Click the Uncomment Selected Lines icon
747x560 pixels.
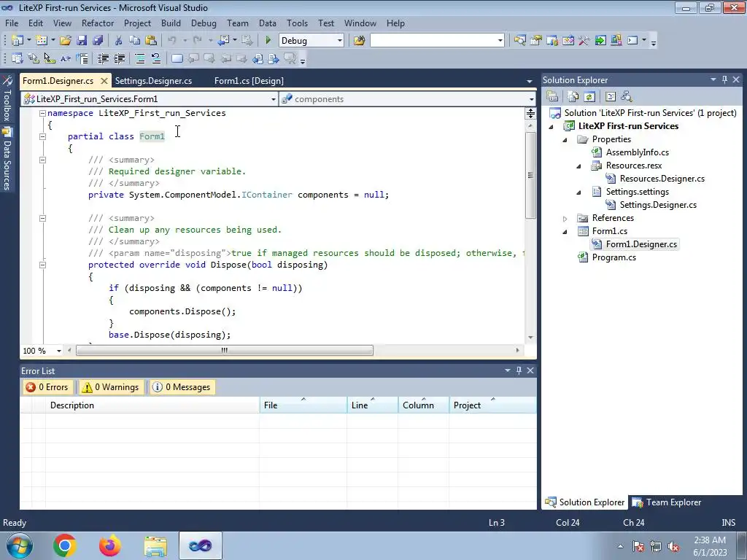click(x=156, y=58)
